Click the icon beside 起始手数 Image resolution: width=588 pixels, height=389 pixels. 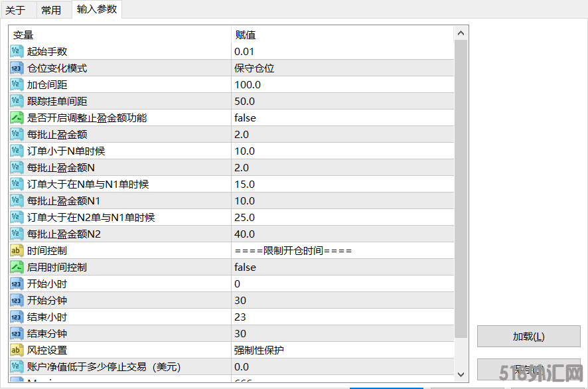click(17, 52)
